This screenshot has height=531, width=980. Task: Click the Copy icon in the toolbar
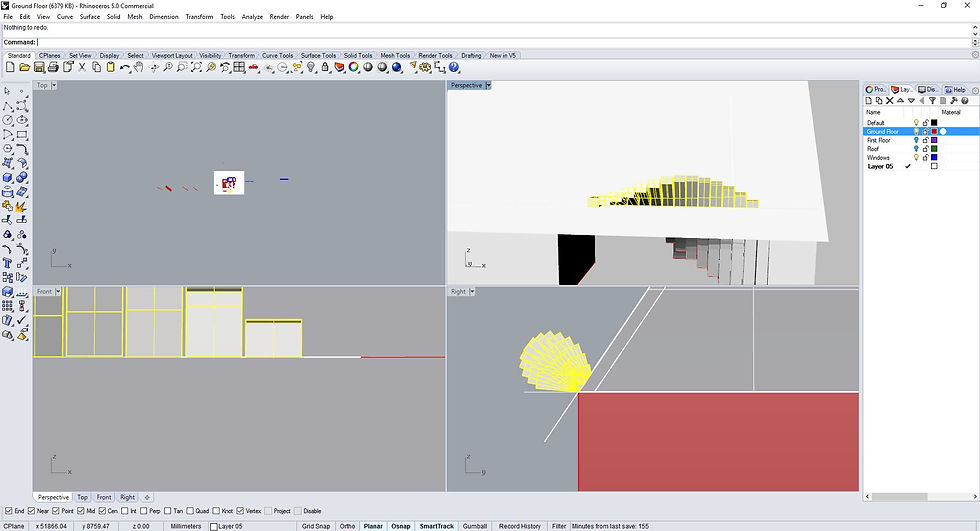pyautogui.click(x=96, y=67)
